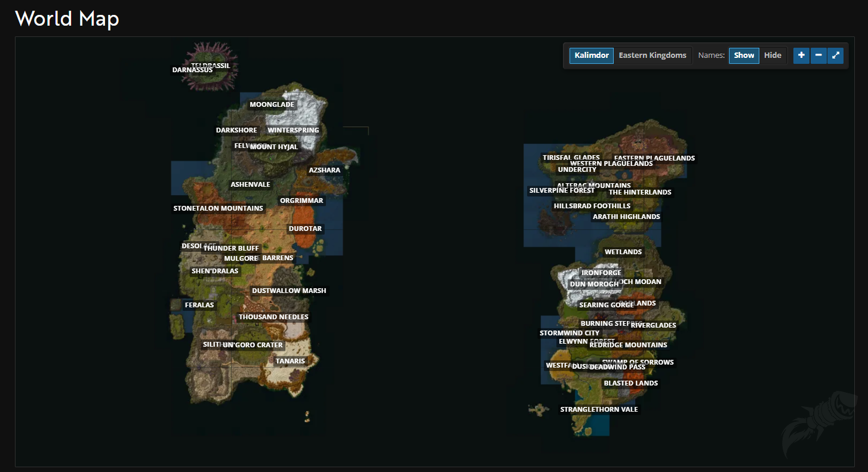Select the Stormwind City label
Viewport: 868px width, 472px height.
(x=570, y=333)
